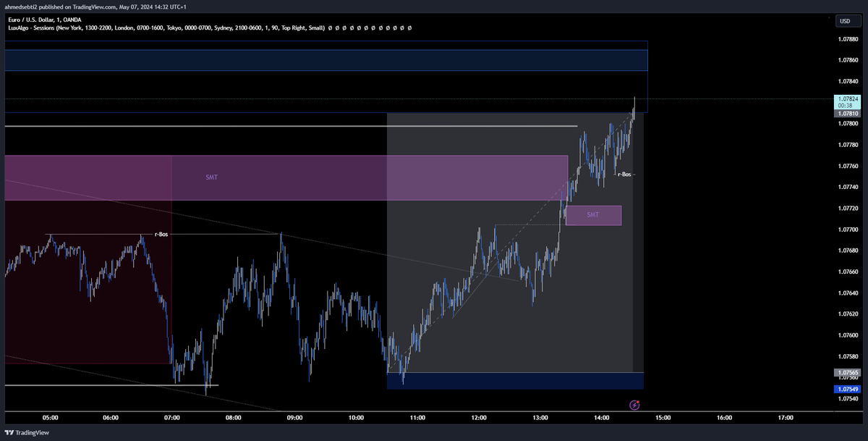Click the 17:00 time axis label
This screenshot has width=868, height=441.
785,418
